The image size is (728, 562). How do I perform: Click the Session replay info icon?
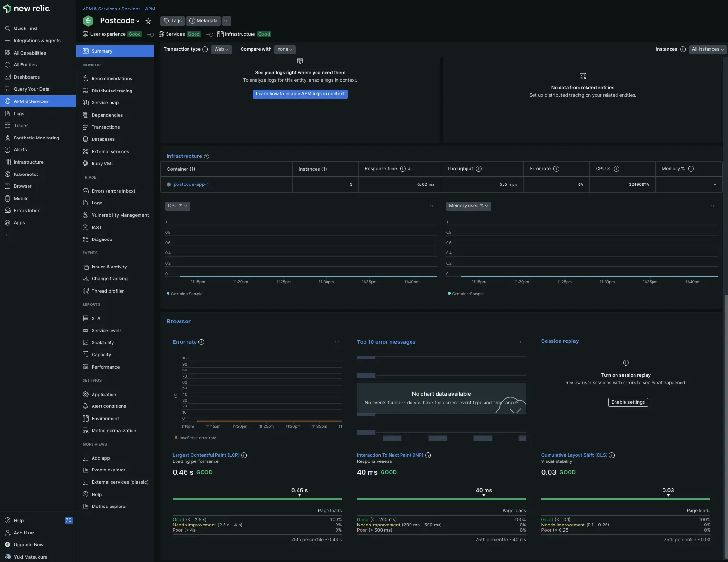(626, 363)
